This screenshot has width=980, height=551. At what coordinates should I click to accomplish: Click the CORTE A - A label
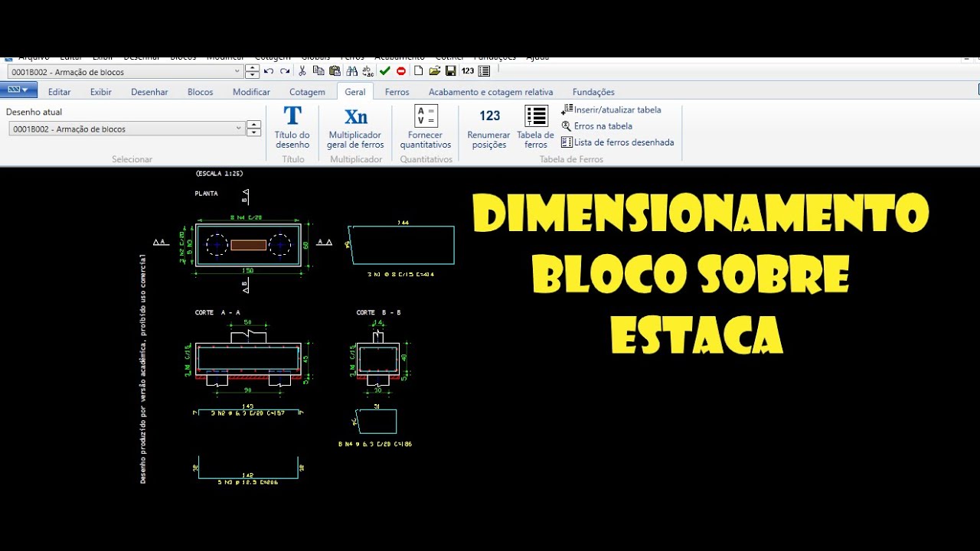pos(217,313)
